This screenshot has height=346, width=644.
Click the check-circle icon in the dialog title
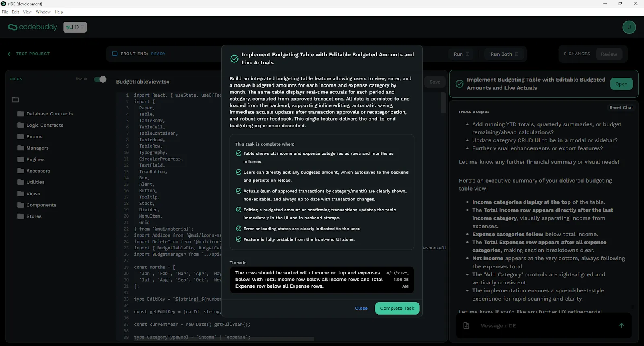(234, 59)
